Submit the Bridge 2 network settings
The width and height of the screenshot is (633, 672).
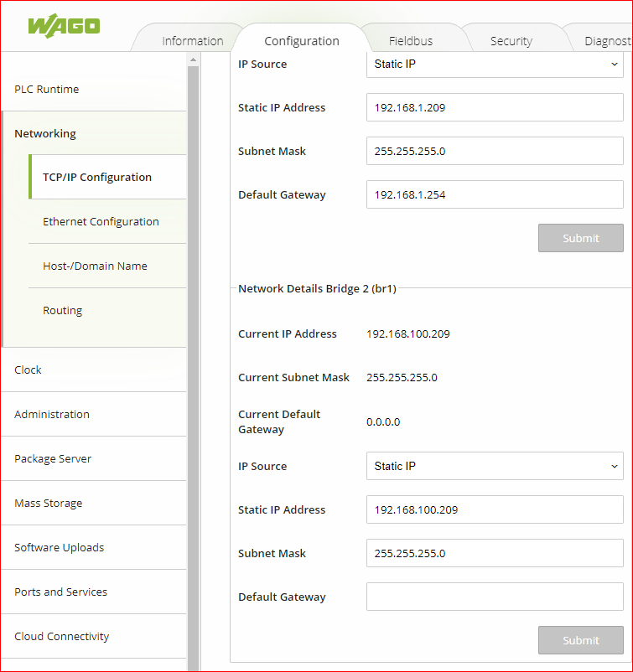(x=580, y=640)
